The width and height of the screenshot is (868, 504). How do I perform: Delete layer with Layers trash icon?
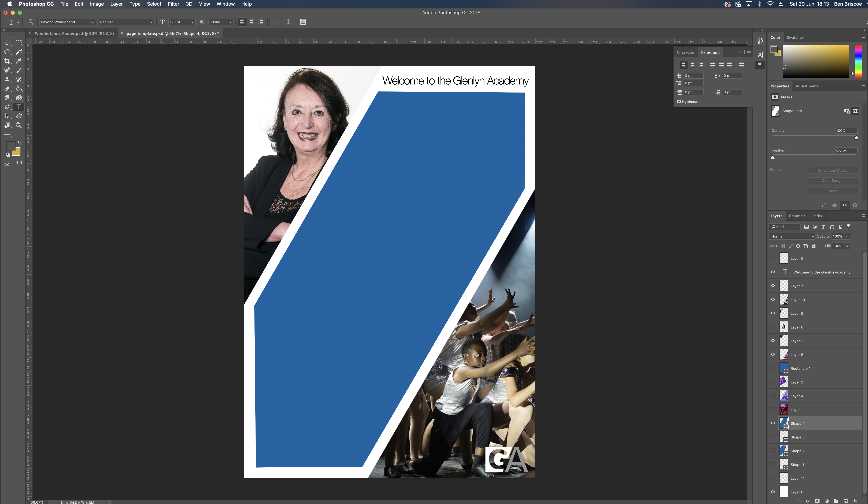tap(855, 501)
